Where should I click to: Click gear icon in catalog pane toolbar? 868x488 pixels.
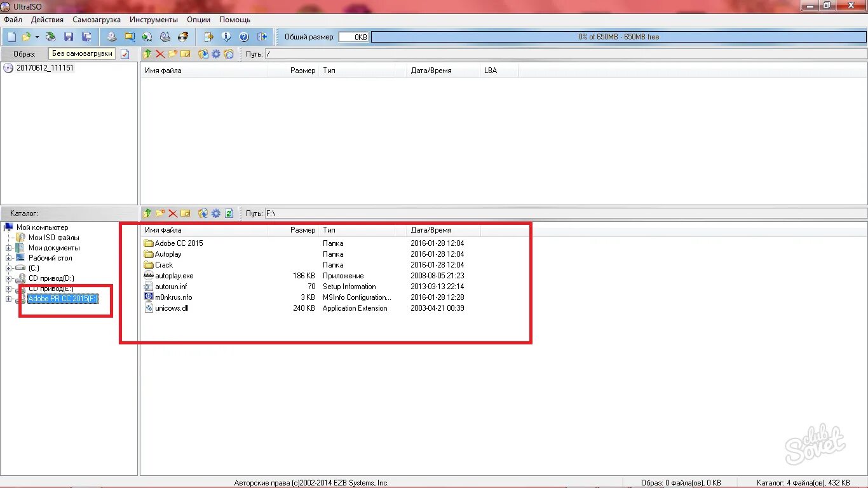pos(216,213)
